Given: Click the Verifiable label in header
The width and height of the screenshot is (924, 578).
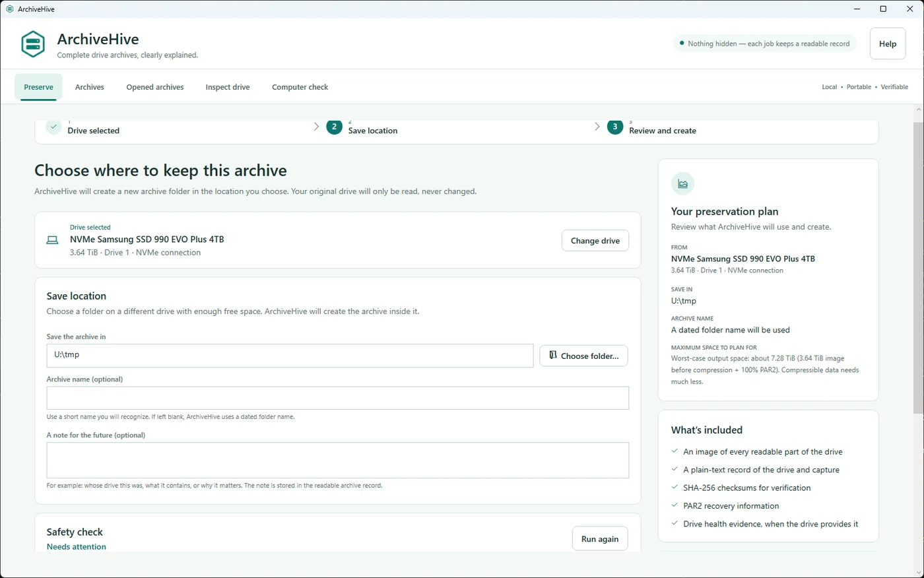Looking at the screenshot, I should pos(894,87).
